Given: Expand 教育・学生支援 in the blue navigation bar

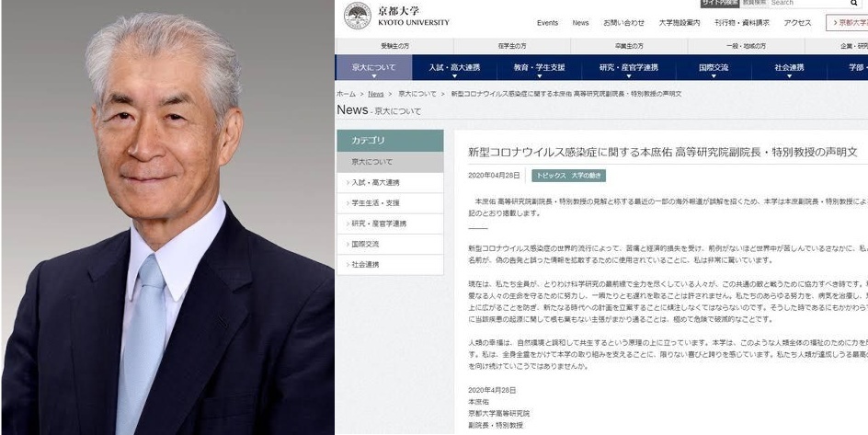Looking at the screenshot, I should 539,68.
